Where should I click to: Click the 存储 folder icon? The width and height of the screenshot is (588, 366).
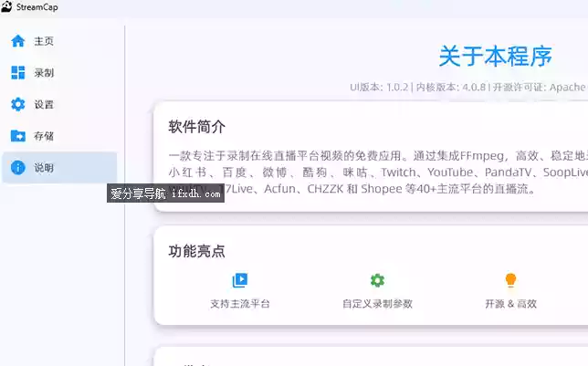tap(17, 136)
